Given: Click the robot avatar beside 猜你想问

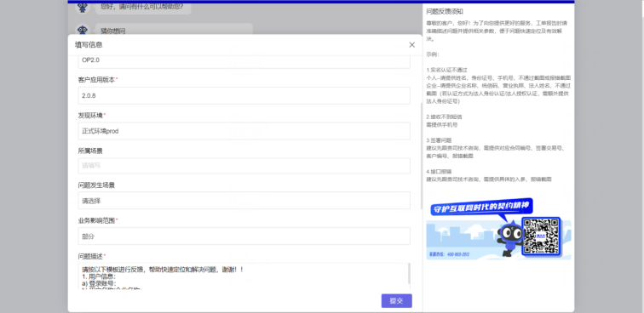Looking at the screenshot, I should click(83, 30).
